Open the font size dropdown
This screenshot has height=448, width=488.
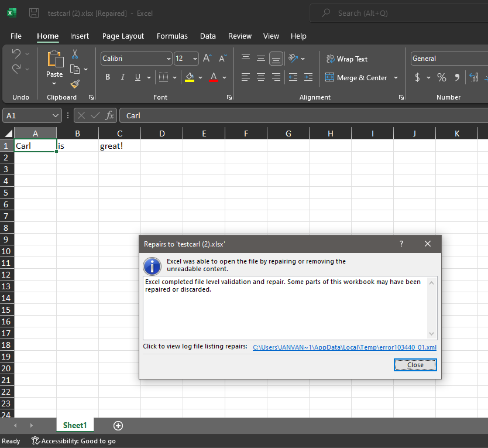(195, 59)
